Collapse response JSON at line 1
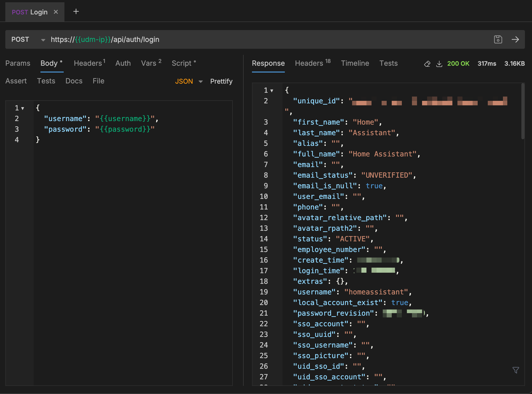 272,90
